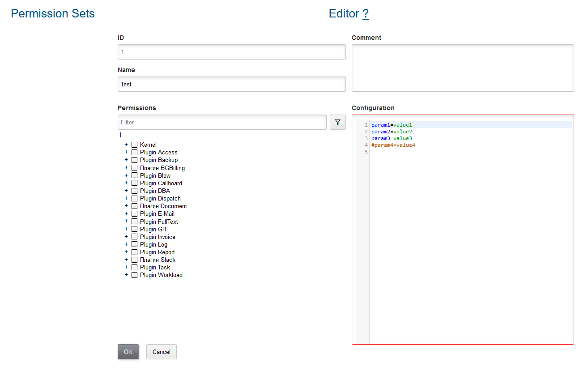Enable the Plugin Backup checkbox
Viewport: 588px width, 371px height.
[x=134, y=160]
